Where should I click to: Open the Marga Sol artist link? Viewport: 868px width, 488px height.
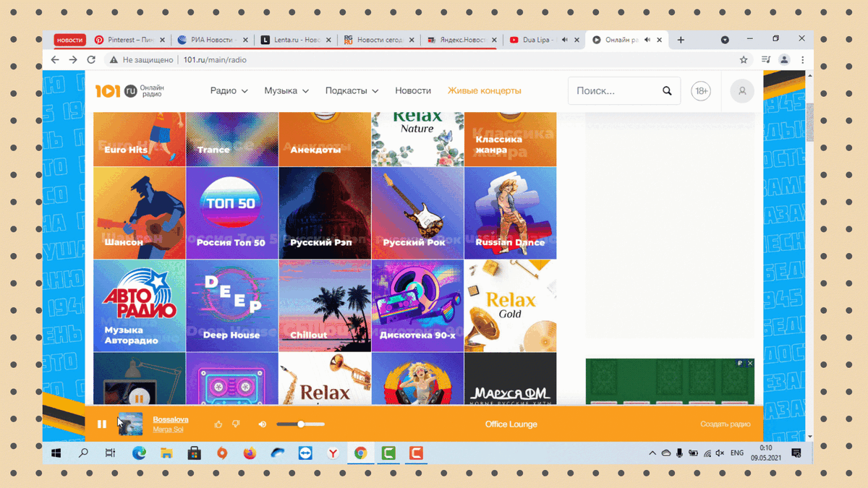168,429
